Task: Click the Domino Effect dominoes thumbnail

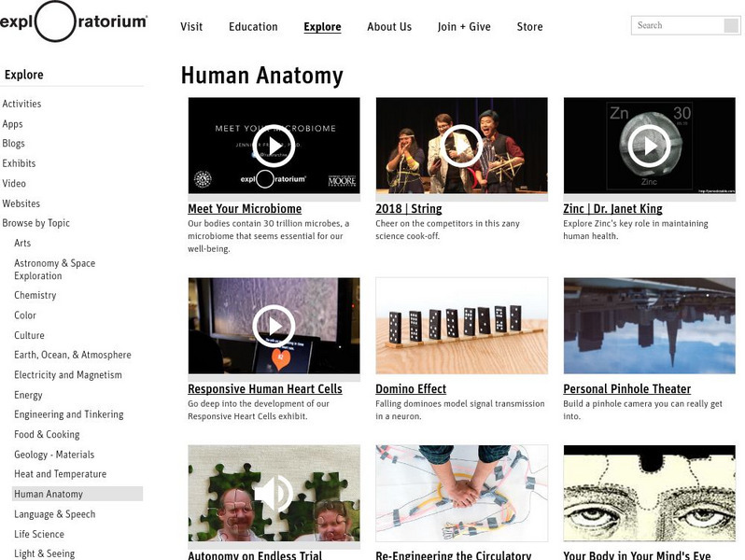Action: click(x=461, y=326)
